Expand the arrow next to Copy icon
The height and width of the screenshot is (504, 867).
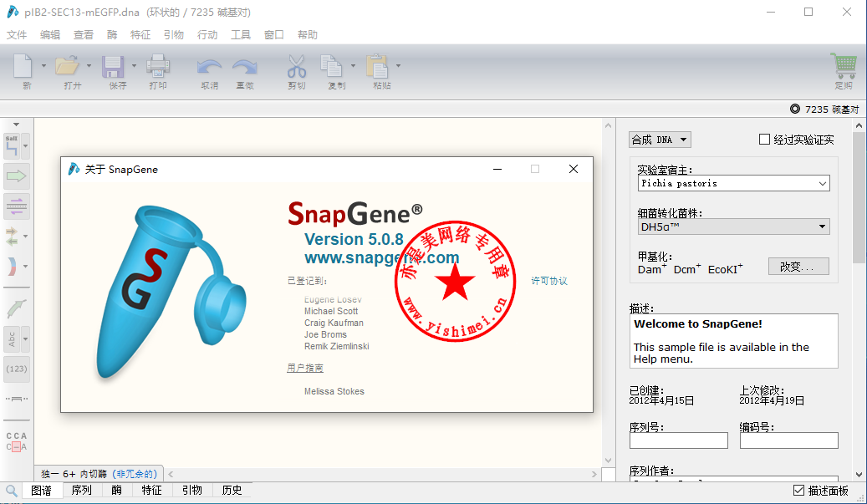(x=353, y=66)
